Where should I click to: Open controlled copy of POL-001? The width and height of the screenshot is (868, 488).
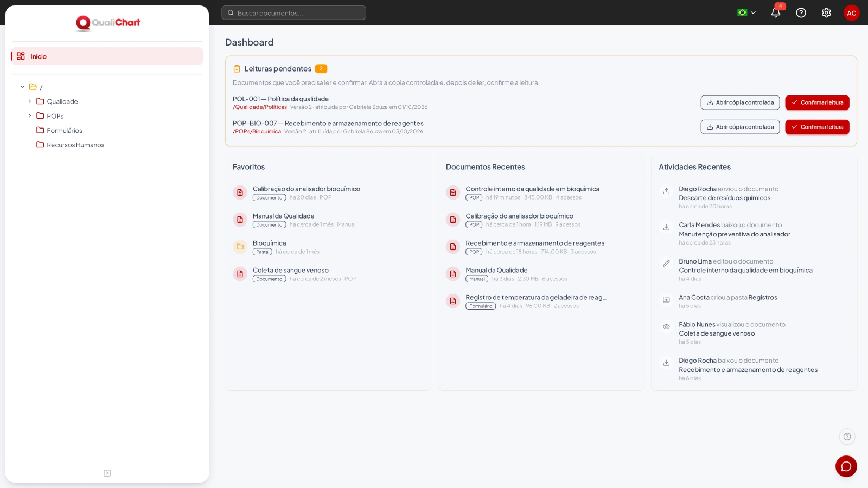(x=740, y=102)
